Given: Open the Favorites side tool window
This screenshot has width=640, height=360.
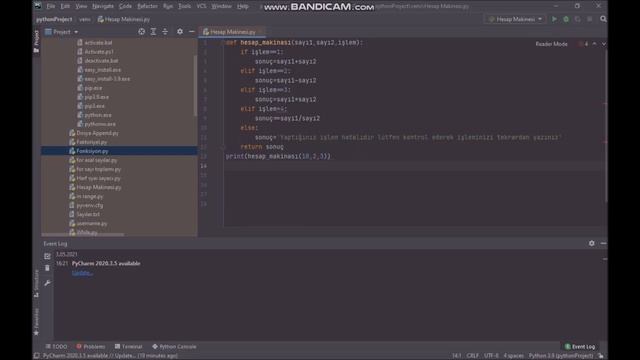Looking at the screenshot, I should [x=36, y=322].
